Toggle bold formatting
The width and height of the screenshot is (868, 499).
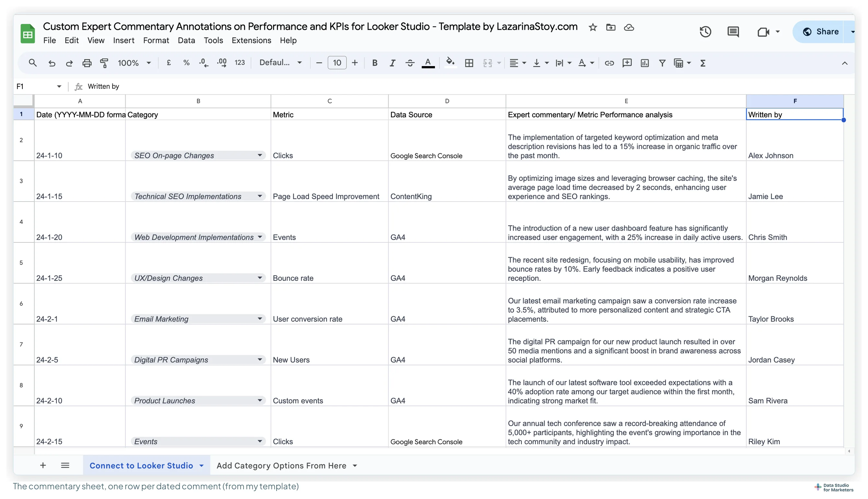coord(375,63)
